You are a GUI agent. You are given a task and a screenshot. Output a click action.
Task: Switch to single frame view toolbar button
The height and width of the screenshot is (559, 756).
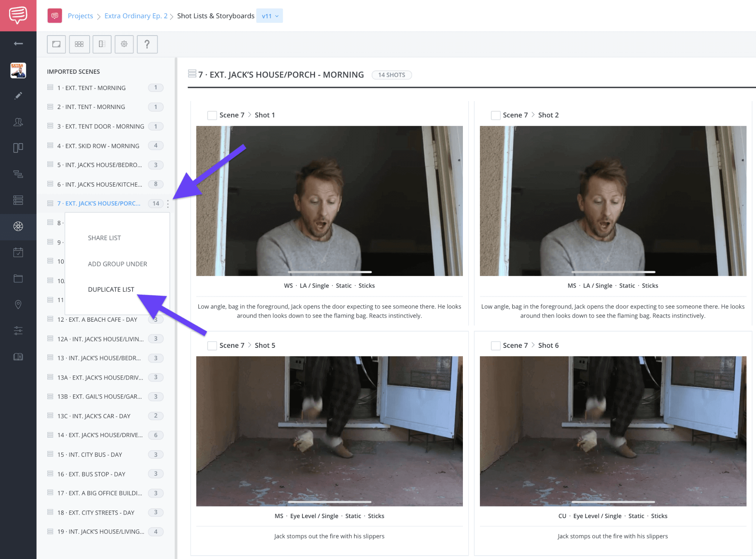[56, 44]
